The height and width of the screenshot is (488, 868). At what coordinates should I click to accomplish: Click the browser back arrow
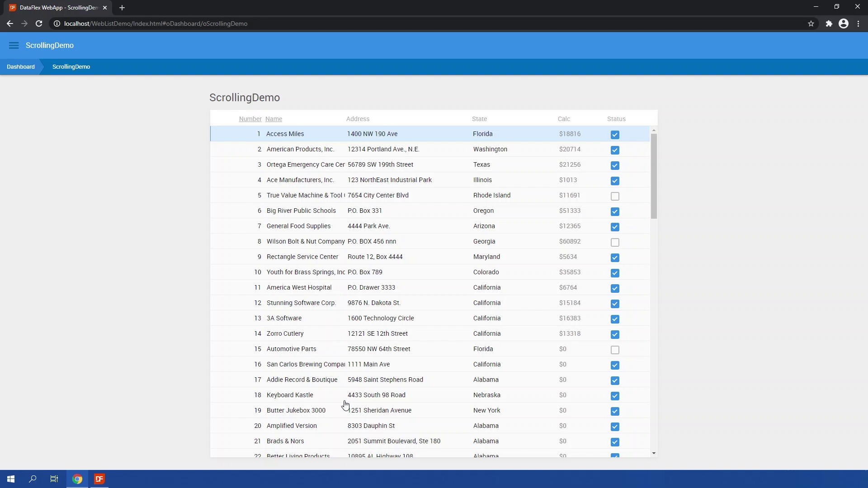coord(10,23)
